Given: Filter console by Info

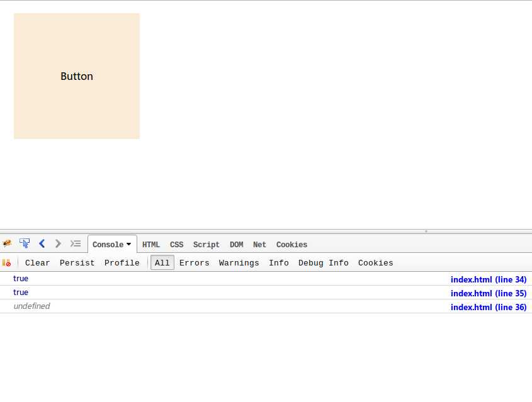Looking at the screenshot, I should pos(278,263).
